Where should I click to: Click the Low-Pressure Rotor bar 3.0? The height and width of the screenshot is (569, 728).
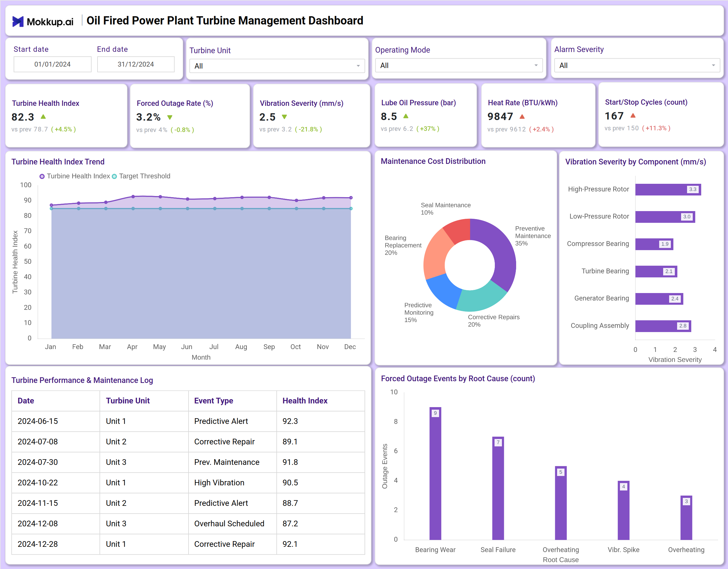coord(665,217)
